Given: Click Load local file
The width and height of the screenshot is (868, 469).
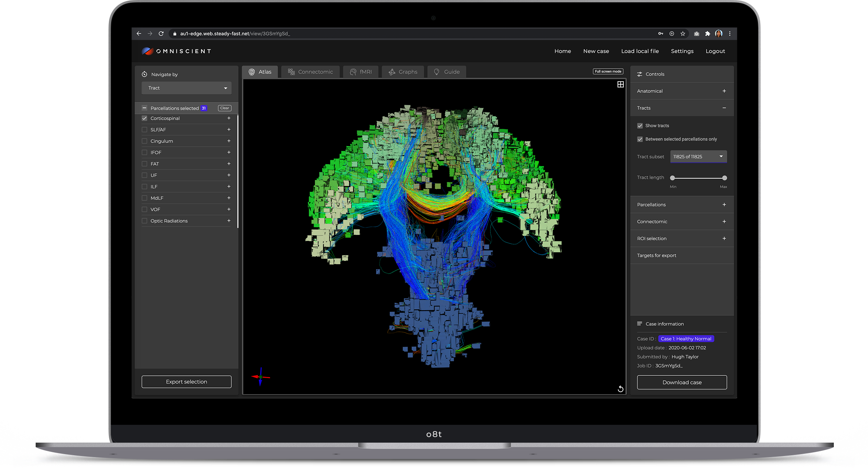Looking at the screenshot, I should 640,51.
